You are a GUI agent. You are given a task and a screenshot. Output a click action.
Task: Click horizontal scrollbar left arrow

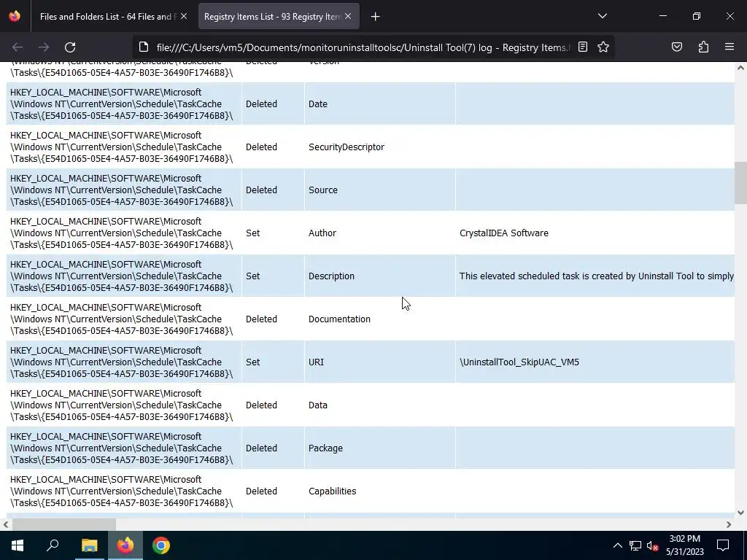tap(6, 524)
